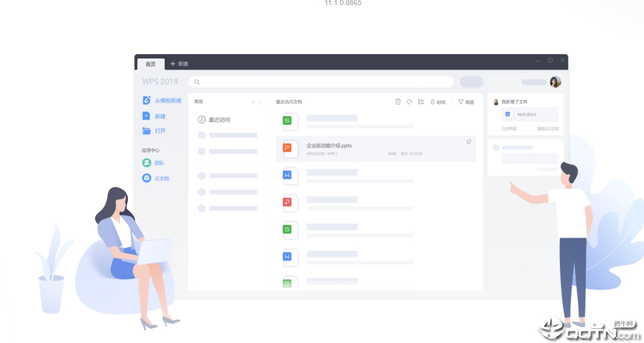Sort documents by 时间
The width and height of the screenshot is (644, 343).
(438, 102)
